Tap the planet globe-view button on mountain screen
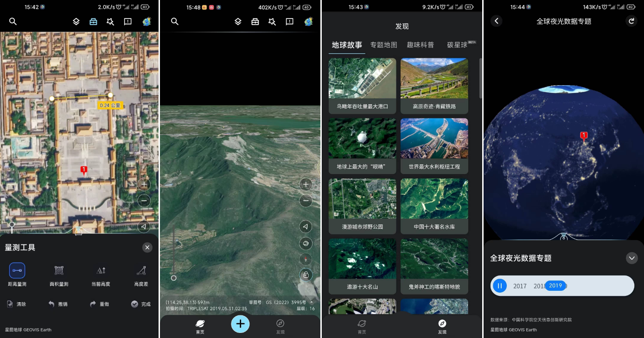644x338 pixels. (306, 243)
